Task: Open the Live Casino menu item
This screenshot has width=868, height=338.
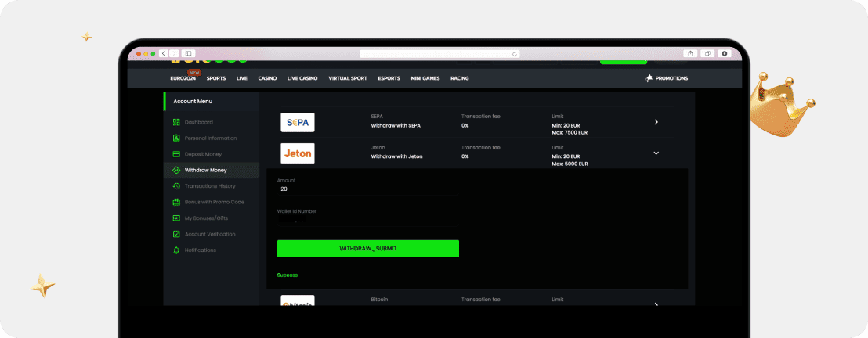Action: pos(302,78)
